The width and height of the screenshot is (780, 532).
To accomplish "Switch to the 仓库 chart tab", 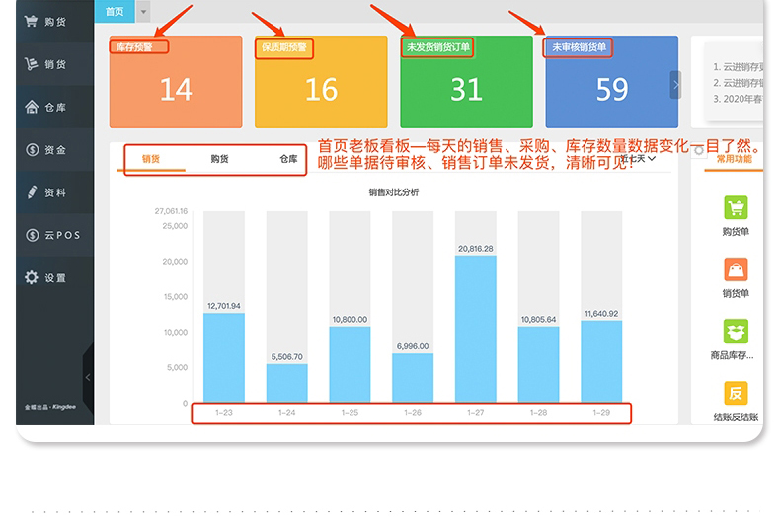I will (x=288, y=159).
